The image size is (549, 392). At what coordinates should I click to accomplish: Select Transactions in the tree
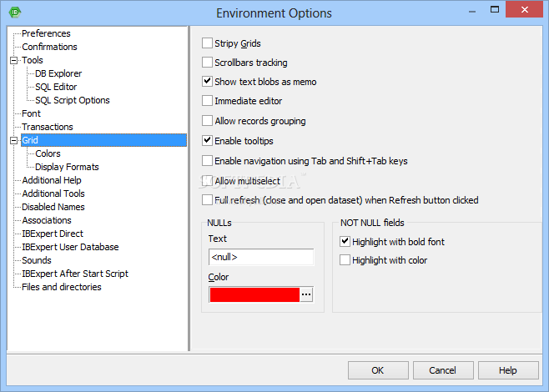click(48, 127)
